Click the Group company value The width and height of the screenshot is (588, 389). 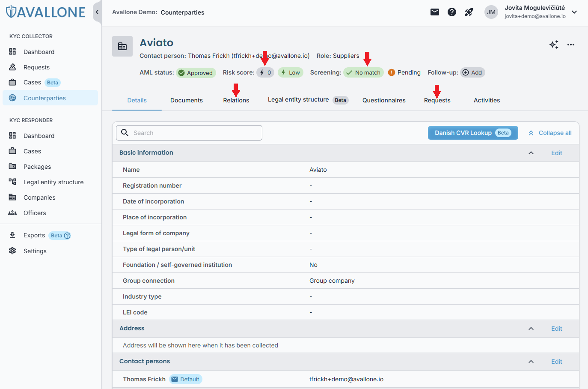tap(332, 281)
